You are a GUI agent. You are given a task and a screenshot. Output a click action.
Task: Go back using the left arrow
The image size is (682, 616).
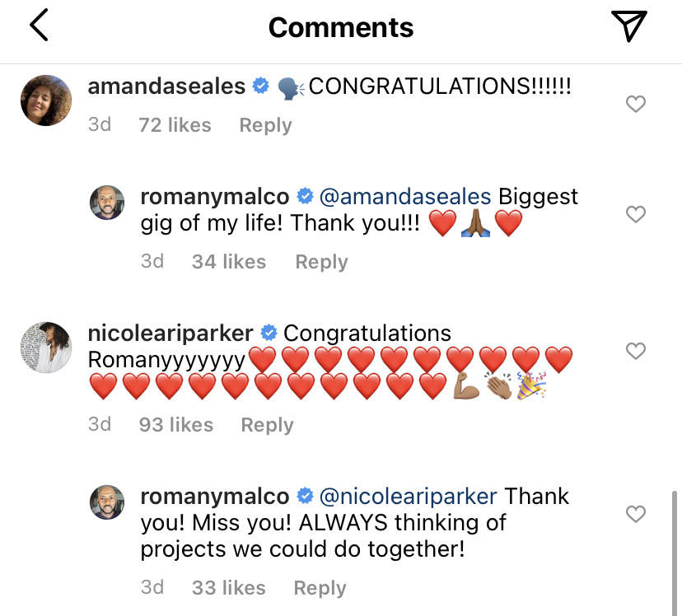(x=39, y=26)
